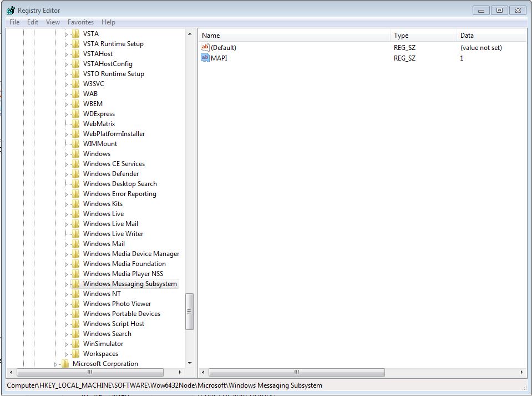Select the WDExpress folder icon
The height and width of the screenshot is (396, 532).
pos(76,114)
